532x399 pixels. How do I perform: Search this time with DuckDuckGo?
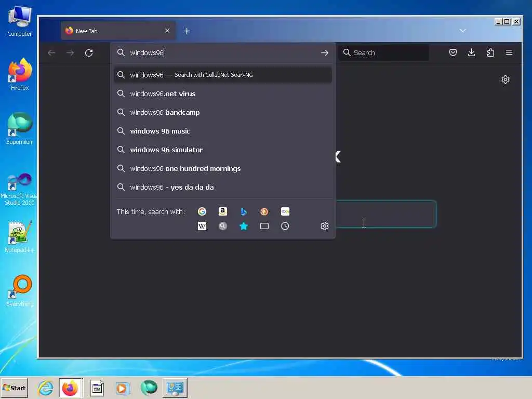[x=264, y=211]
